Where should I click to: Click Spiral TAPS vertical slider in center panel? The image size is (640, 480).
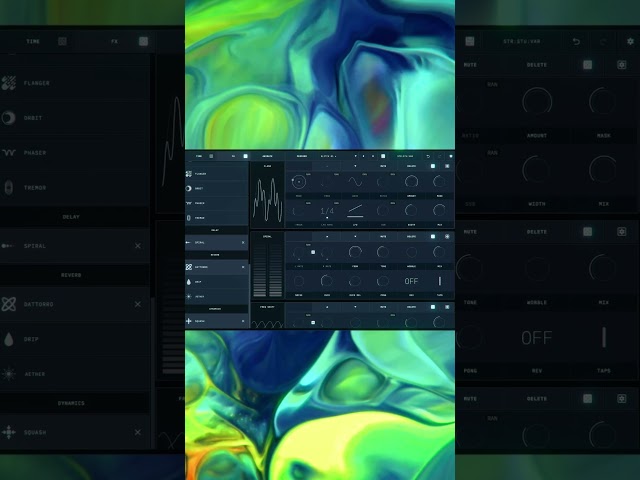pos(440,281)
